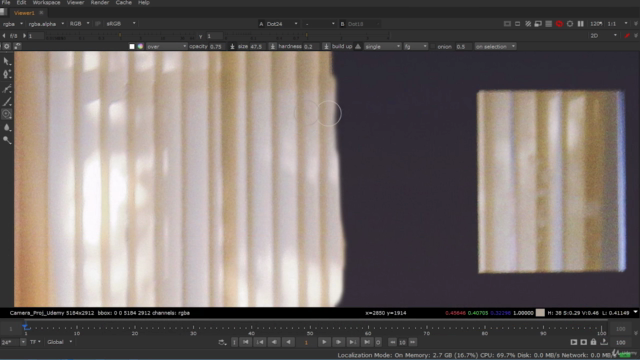640x360 pixels.
Task: Open the 2D view mode dropdown
Action: point(603,36)
